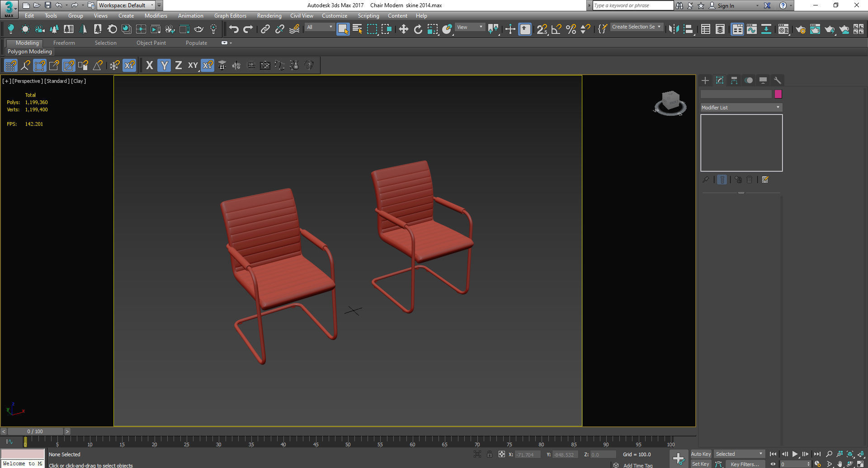Toggle the selection lock padlock
Image resolution: width=868 pixels, height=468 pixels.
point(490,454)
